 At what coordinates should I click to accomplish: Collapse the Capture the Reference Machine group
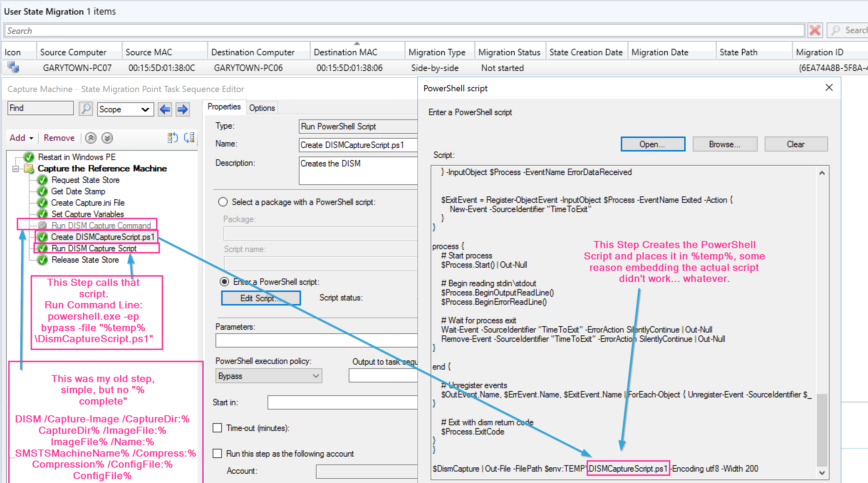pos(16,169)
